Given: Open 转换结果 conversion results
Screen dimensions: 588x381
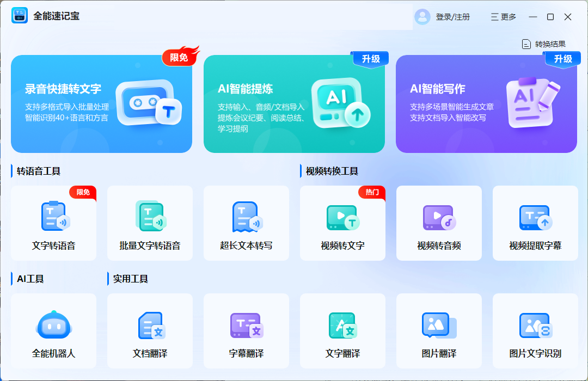Looking at the screenshot, I should tap(544, 44).
